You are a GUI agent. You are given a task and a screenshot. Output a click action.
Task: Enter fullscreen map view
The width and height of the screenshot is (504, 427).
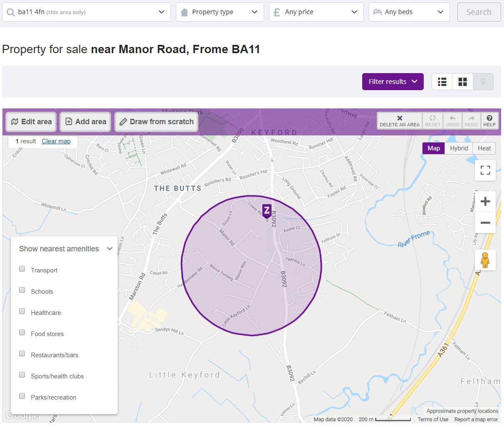pos(485,170)
